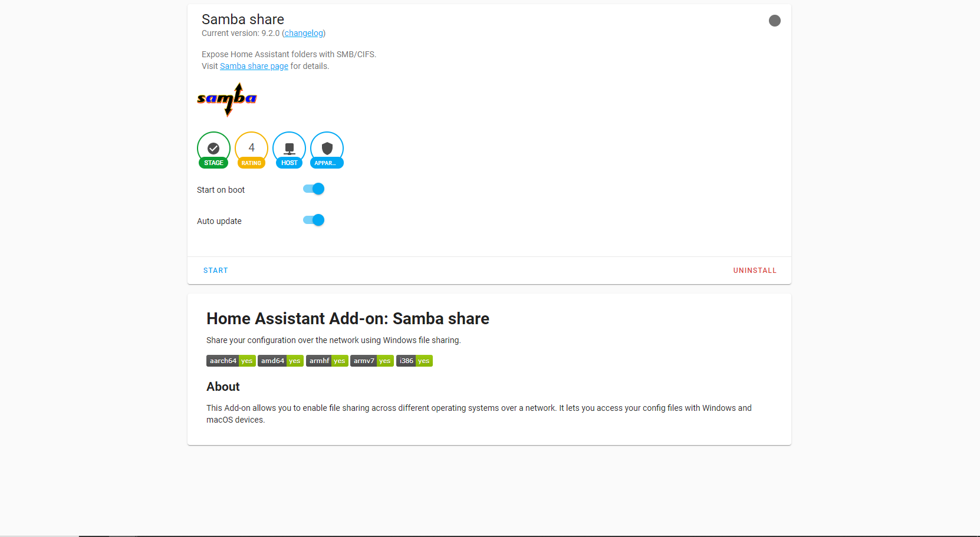Image resolution: width=980 pixels, height=537 pixels.
Task: Select the RATING badge showing 4
Action: [x=251, y=150]
